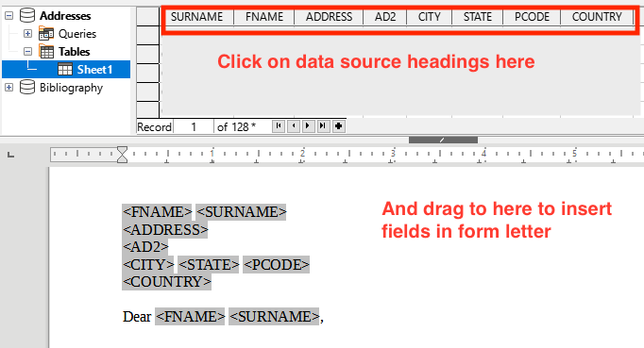
Task: Click the COUNTRY column heading
Action: tap(597, 17)
